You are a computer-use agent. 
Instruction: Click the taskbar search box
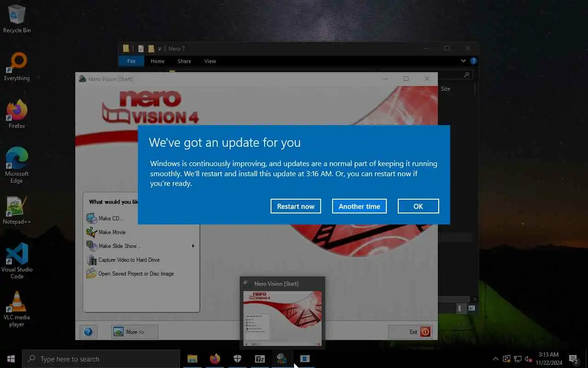click(x=101, y=359)
